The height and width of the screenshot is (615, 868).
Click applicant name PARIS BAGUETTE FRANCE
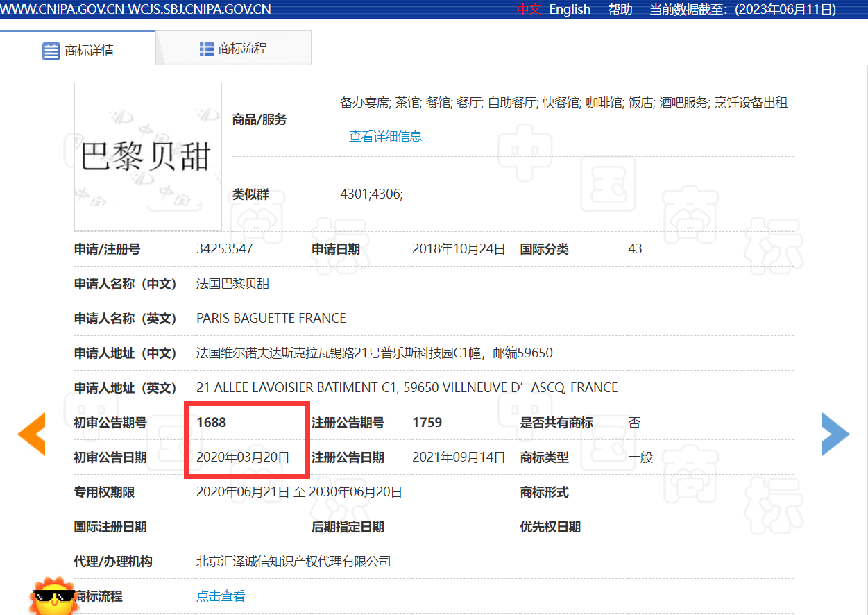[x=271, y=319]
